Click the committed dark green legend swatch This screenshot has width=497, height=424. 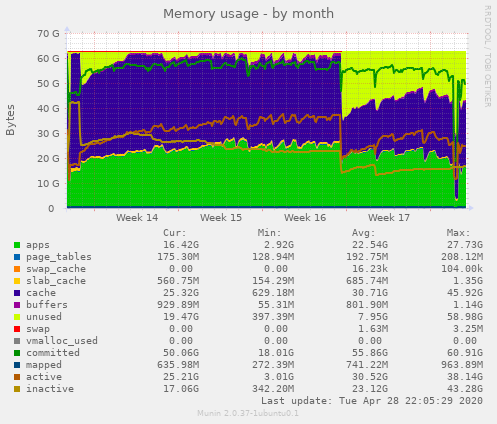pyautogui.click(x=17, y=353)
